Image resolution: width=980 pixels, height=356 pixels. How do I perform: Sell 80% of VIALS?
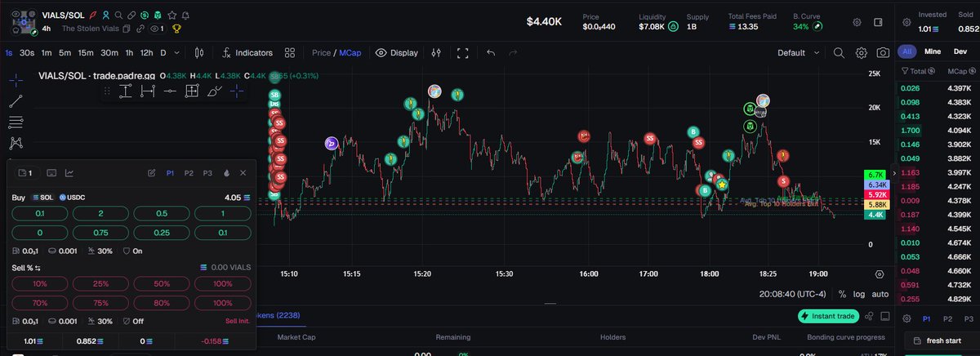click(x=162, y=302)
